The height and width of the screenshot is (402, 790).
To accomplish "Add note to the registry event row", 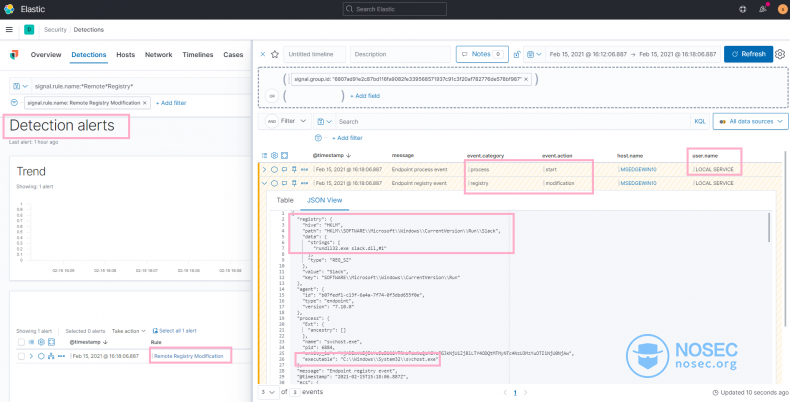I will click(284, 183).
